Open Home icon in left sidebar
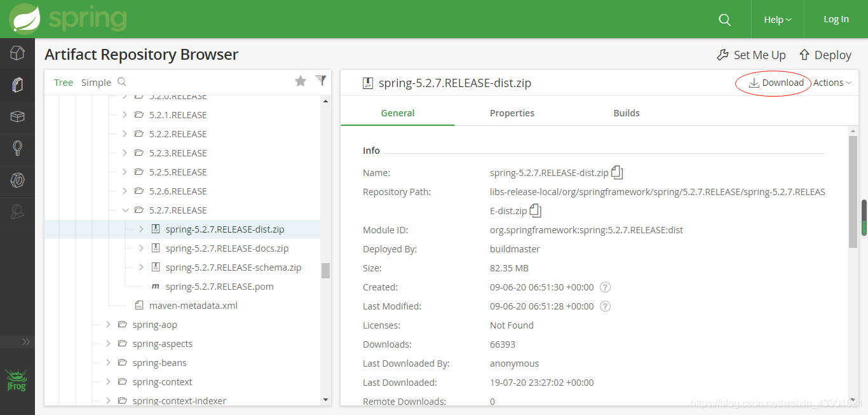This screenshot has width=868, height=415. tap(17, 53)
